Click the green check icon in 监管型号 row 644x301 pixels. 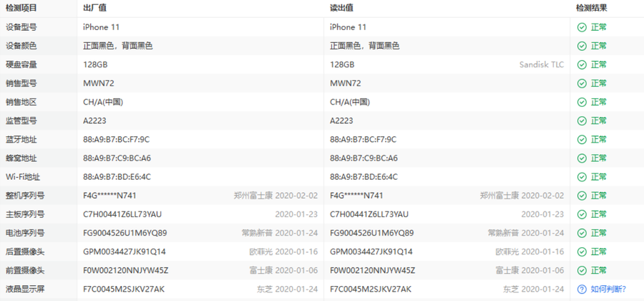pyautogui.click(x=582, y=121)
